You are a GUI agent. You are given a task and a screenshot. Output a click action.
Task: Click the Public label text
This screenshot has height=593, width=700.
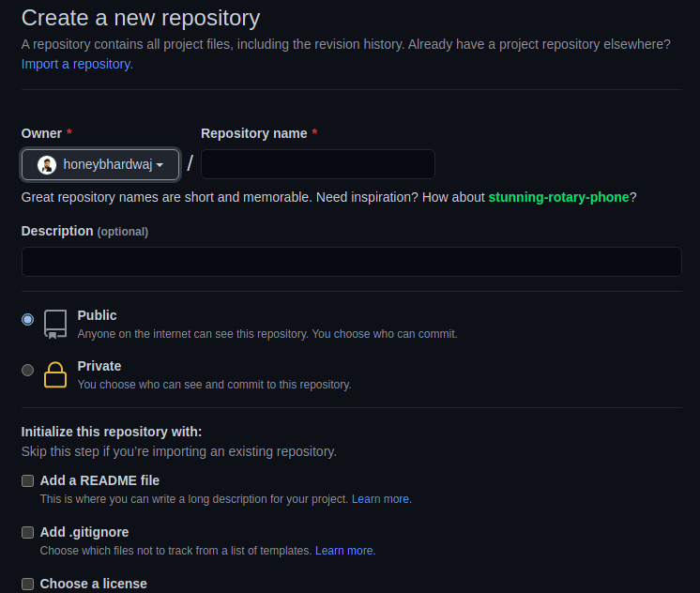click(97, 315)
